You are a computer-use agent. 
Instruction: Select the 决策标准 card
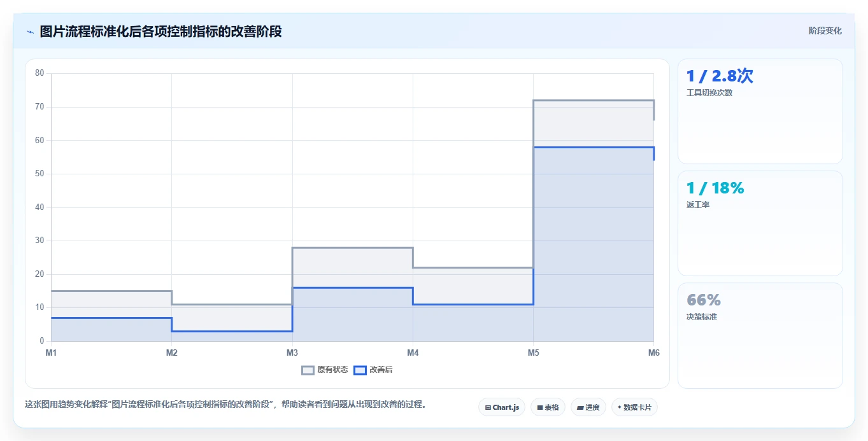[x=760, y=335]
